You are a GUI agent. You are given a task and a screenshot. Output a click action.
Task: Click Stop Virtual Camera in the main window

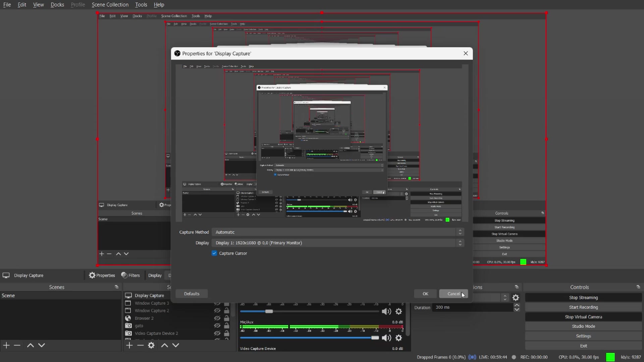(x=583, y=317)
